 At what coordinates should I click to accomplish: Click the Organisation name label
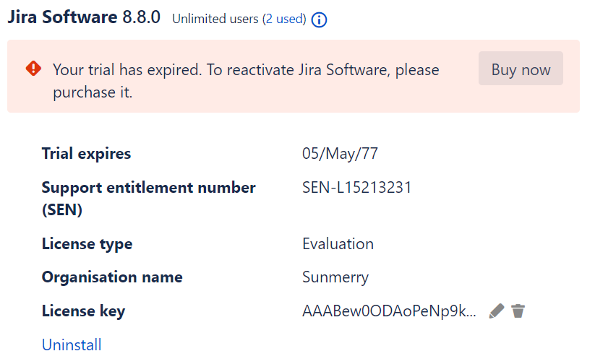click(112, 277)
